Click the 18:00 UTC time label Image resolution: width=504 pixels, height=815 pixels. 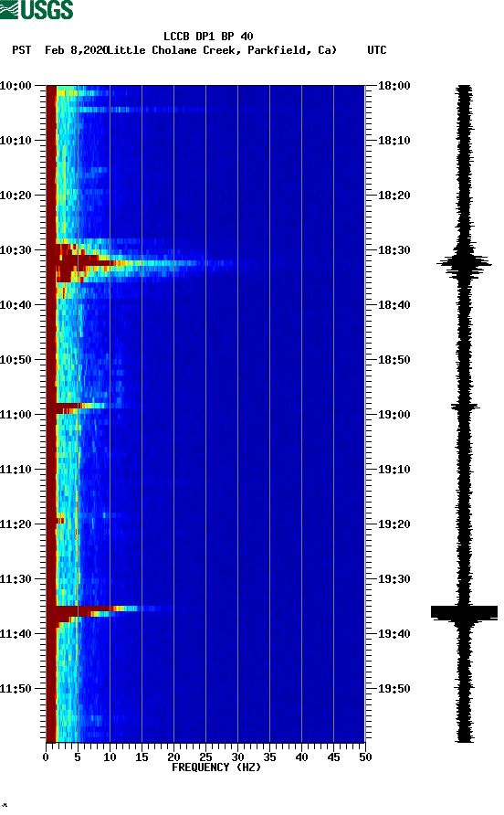394,86
